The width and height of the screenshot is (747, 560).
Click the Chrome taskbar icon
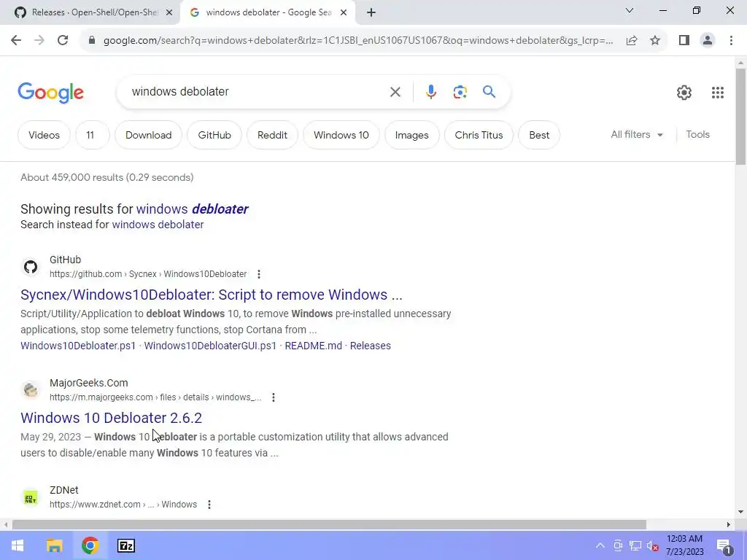click(90, 545)
